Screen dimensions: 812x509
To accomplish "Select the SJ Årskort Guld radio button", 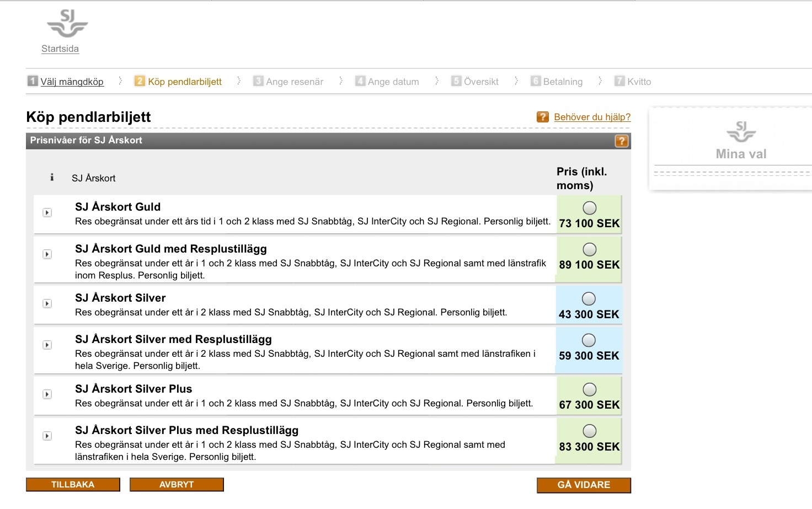I will [589, 208].
